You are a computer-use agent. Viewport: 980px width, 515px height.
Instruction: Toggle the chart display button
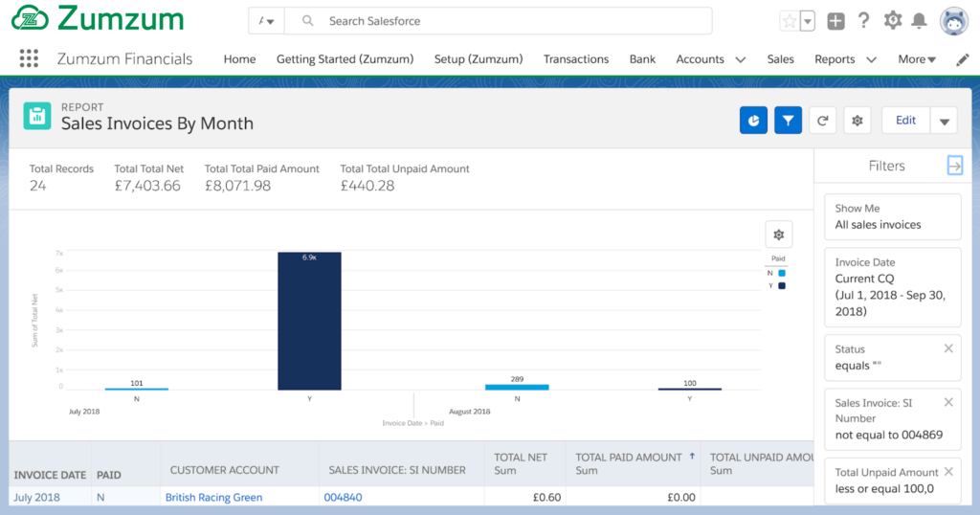(x=753, y=120)
